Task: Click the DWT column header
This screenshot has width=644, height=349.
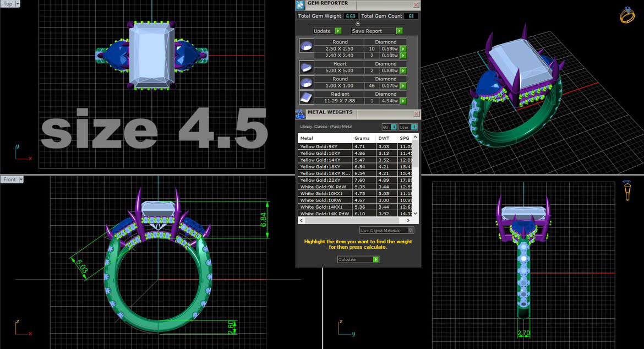Action: click(386, 138)
